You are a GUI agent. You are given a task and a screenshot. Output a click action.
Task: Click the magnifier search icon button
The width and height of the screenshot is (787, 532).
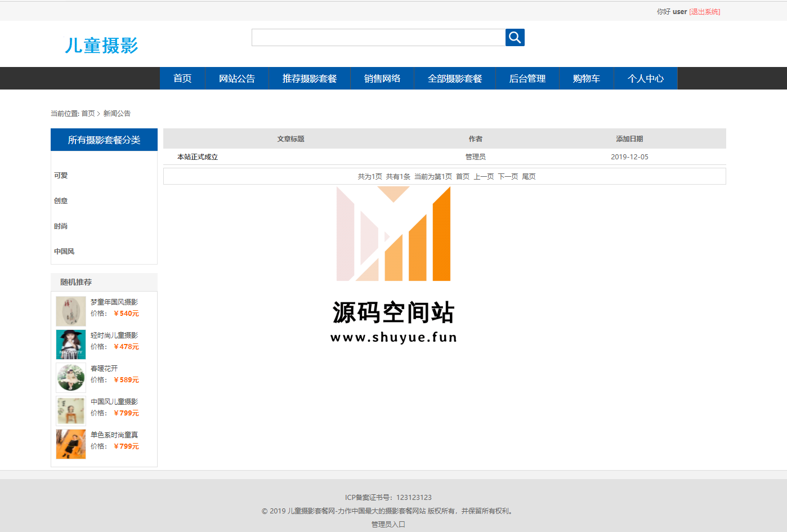[x=515, y=37]
